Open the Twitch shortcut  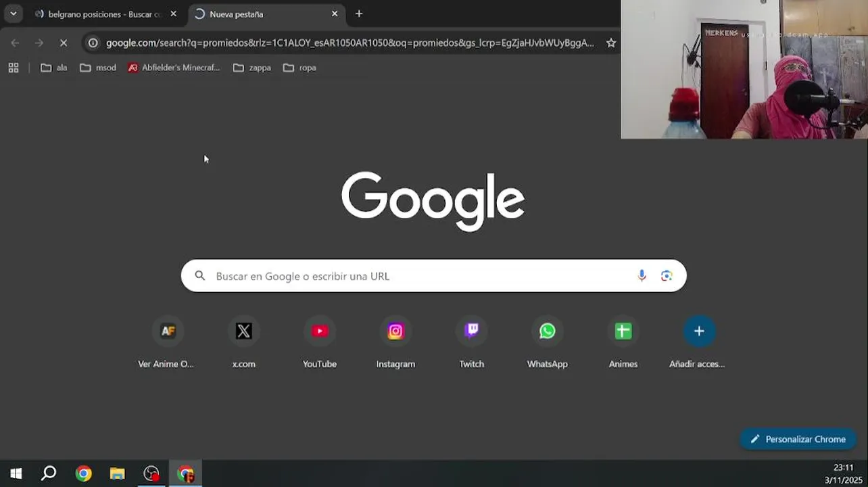coord(472,342)
